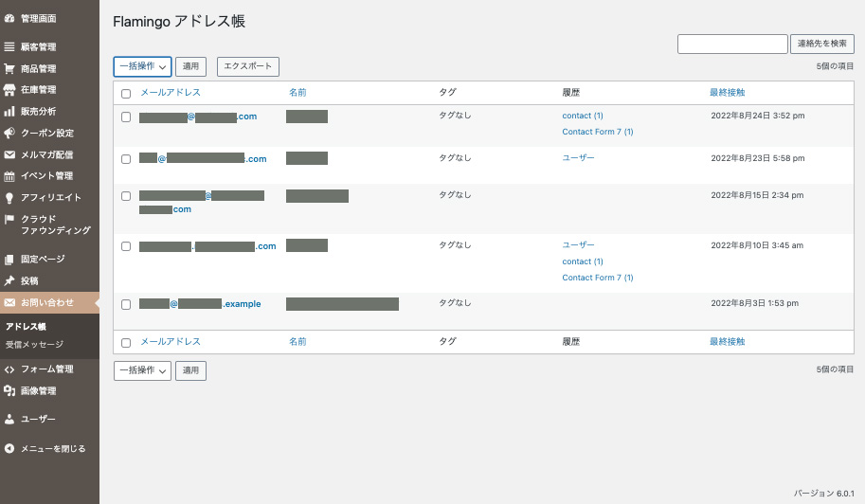865x504 pixels.
Task: Toggle the select-all checkbox in table header
Action: 126,93
